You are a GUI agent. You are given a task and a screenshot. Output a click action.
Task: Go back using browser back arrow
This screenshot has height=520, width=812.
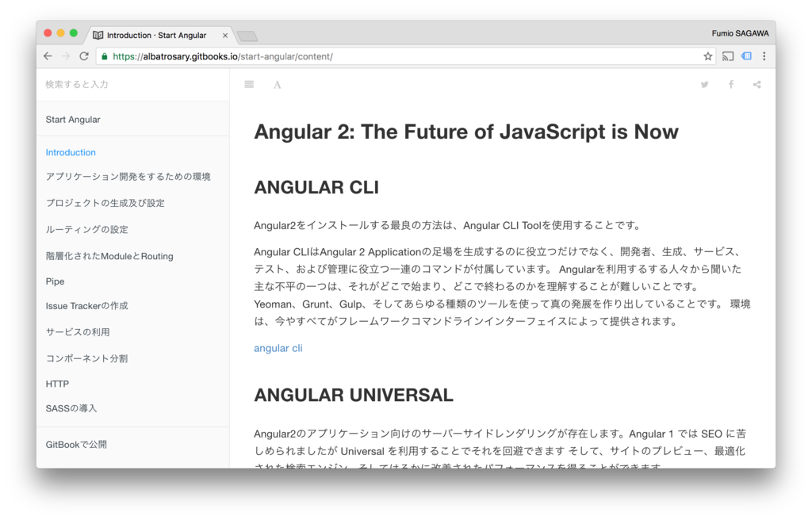tap(48, 56)
